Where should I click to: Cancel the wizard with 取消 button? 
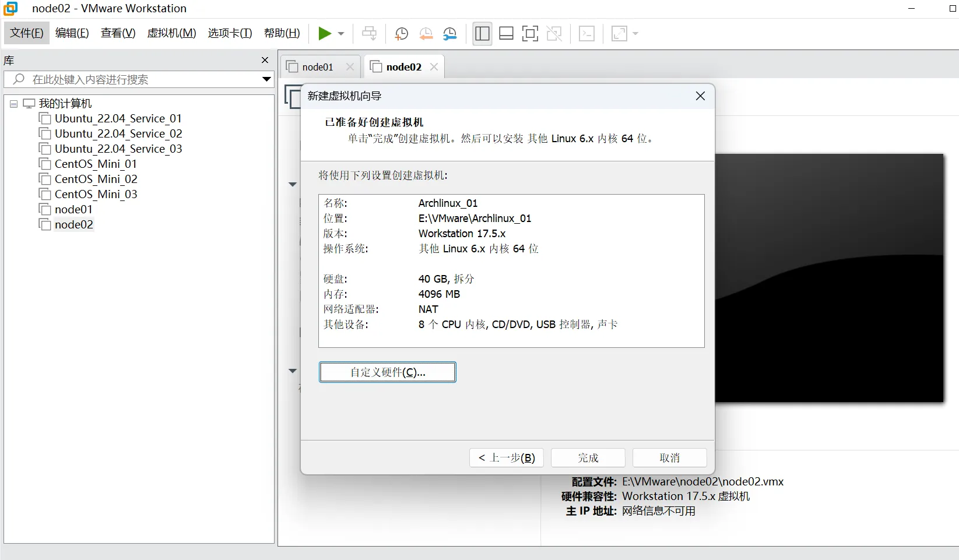coord(669,458)
